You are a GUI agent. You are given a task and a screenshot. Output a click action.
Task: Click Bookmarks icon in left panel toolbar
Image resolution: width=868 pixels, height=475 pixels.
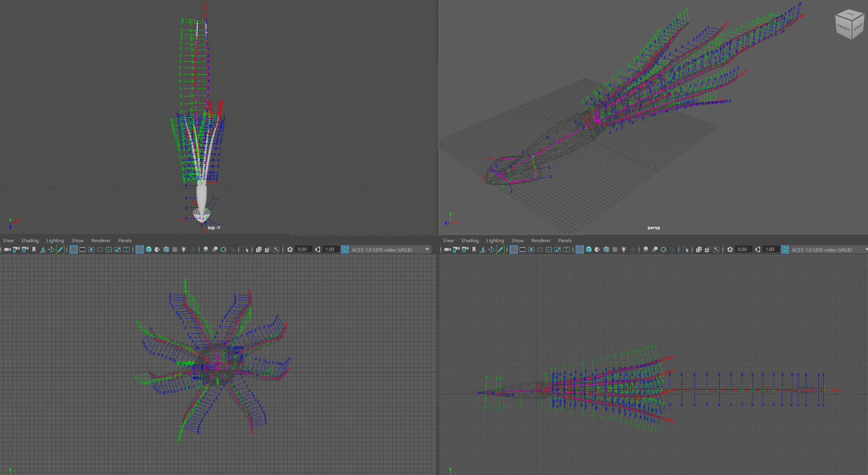34,249
